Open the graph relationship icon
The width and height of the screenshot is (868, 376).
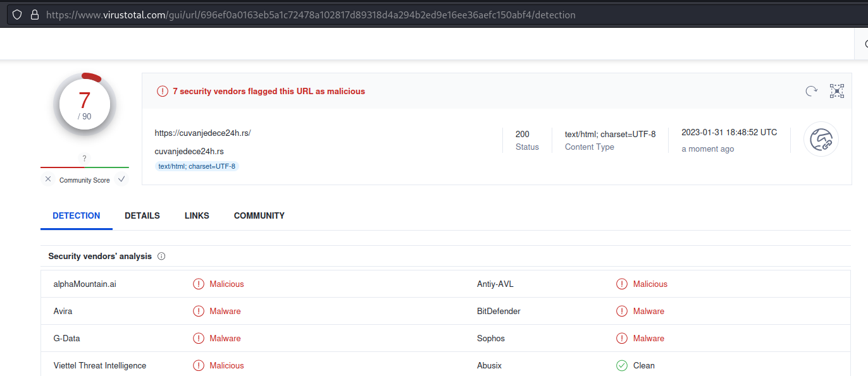click(837, 91)
